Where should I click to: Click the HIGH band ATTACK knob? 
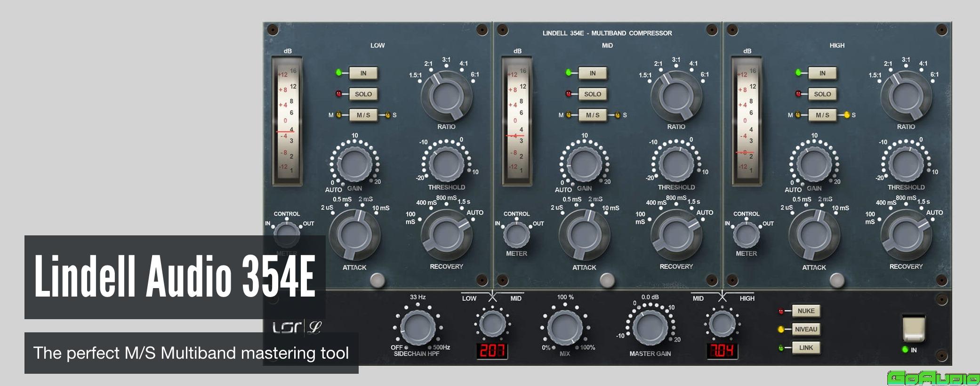click(x=814, y=235)
